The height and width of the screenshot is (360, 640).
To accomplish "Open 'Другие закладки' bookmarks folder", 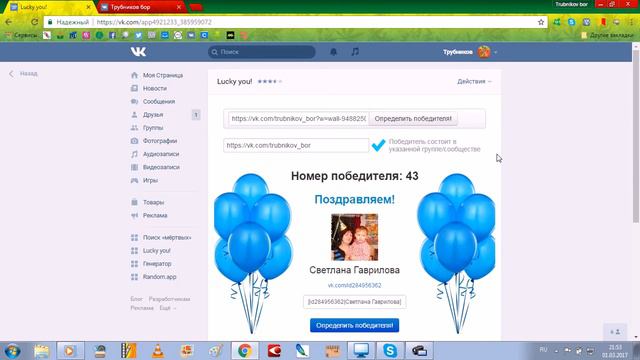I will [x=607, y=36].
